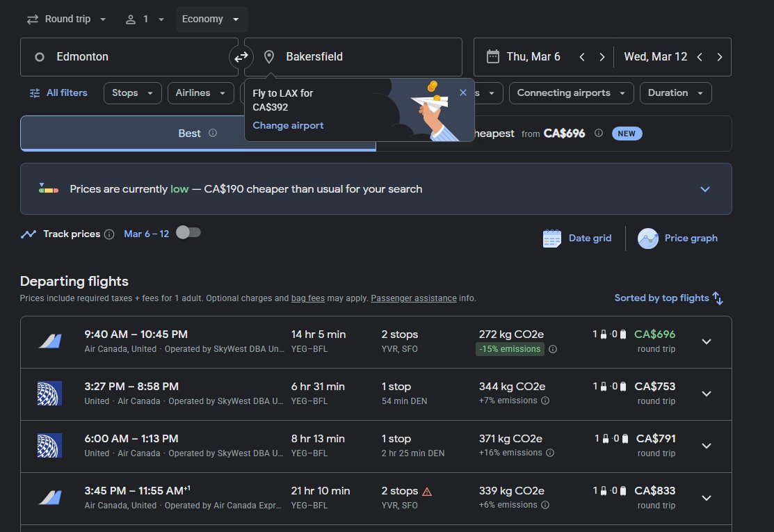The image size is (774, 532).
Task: Click the warning triangle on the 3:45 PM flight
Action: (427, 492)
